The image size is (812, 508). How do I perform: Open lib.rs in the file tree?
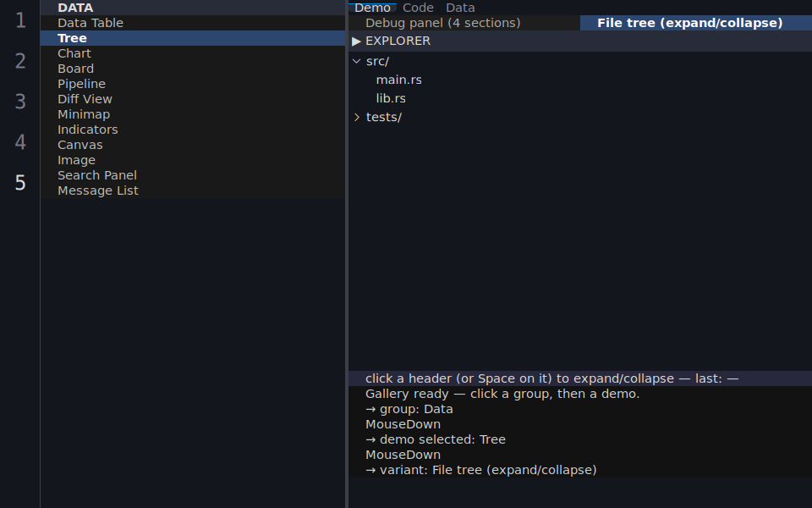coord(391,98)
